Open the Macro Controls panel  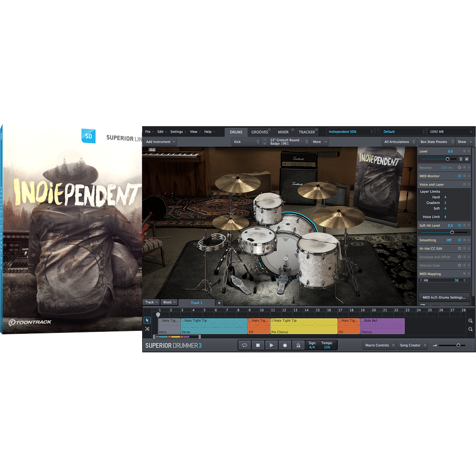(x=379, y=345)
